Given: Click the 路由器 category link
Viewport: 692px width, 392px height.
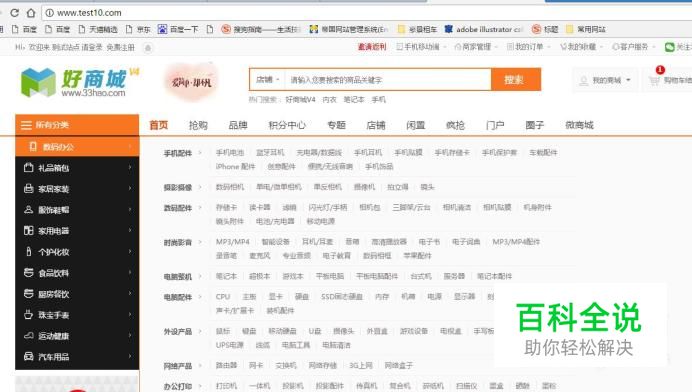Looking at the screenshot, I should (x=226, y=366).
